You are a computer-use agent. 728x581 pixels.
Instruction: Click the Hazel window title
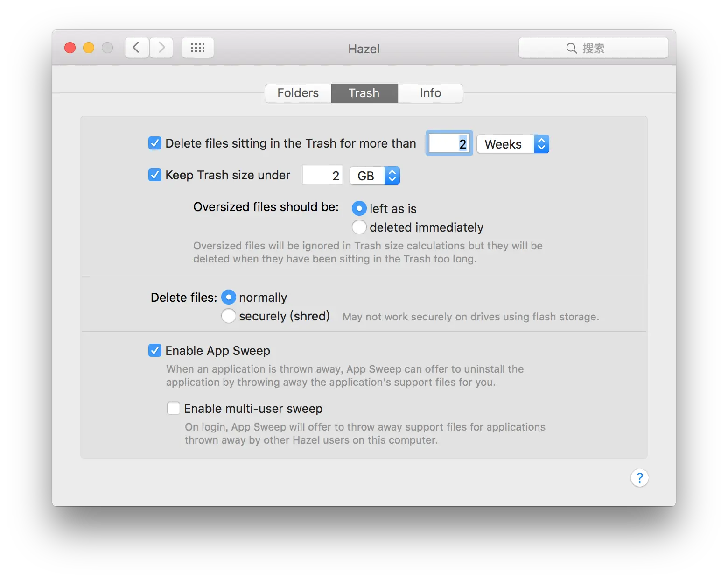pyautogui.click(x=364, y=49)
